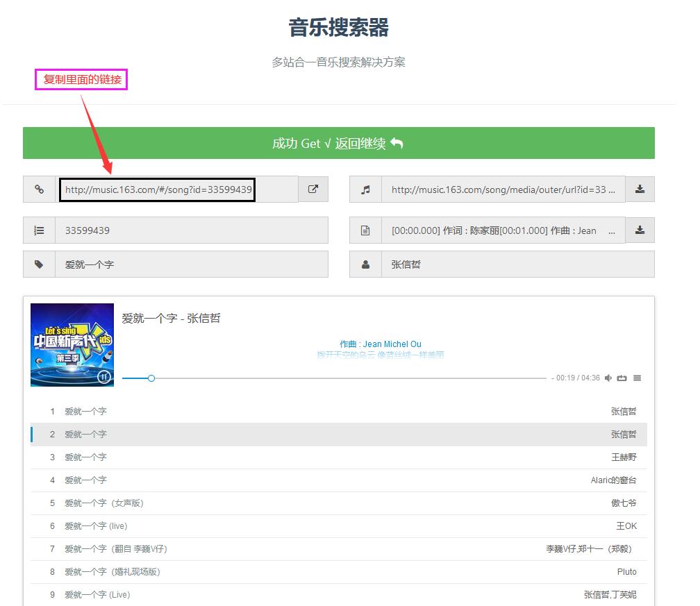
Task: Play track 4 by Alaric的窗台
Action: click(x=338, y=480)
